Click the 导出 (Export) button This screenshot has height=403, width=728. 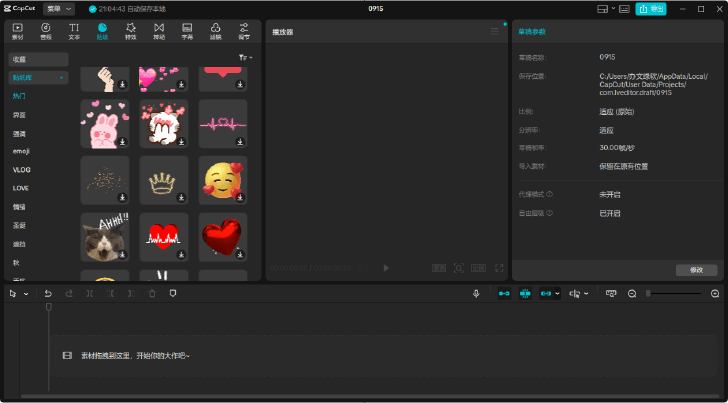tap(651, 8)
